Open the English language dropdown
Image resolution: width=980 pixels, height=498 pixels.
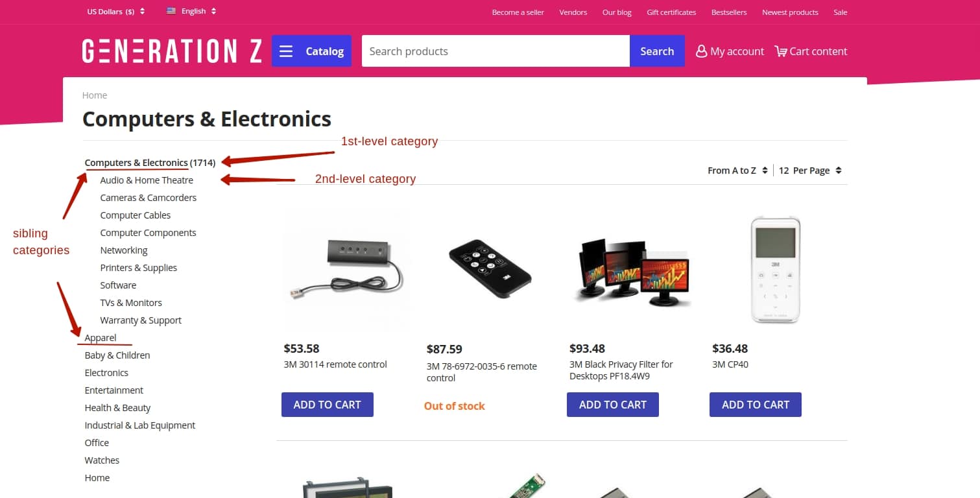192,11
